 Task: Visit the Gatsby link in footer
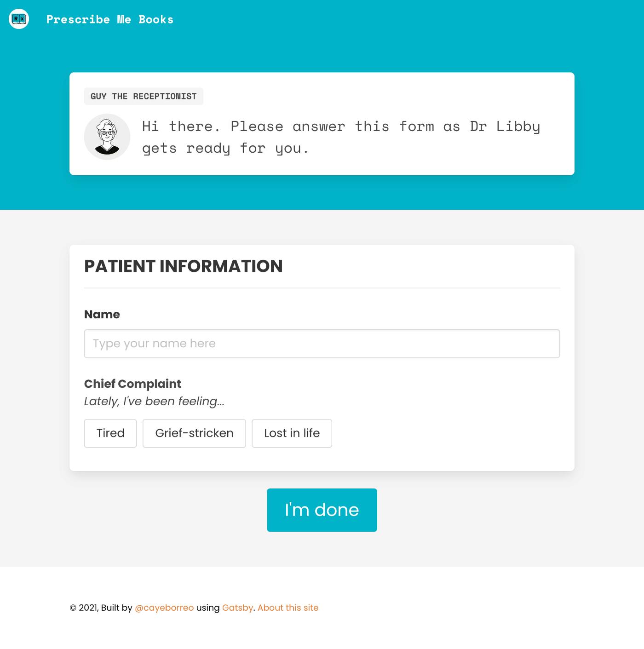237,608
